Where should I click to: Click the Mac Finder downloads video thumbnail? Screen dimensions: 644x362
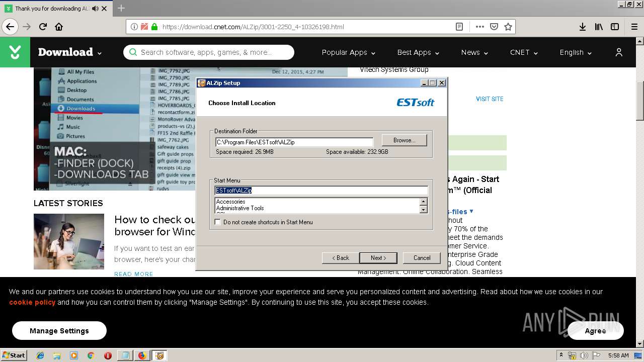click(115, 129)
